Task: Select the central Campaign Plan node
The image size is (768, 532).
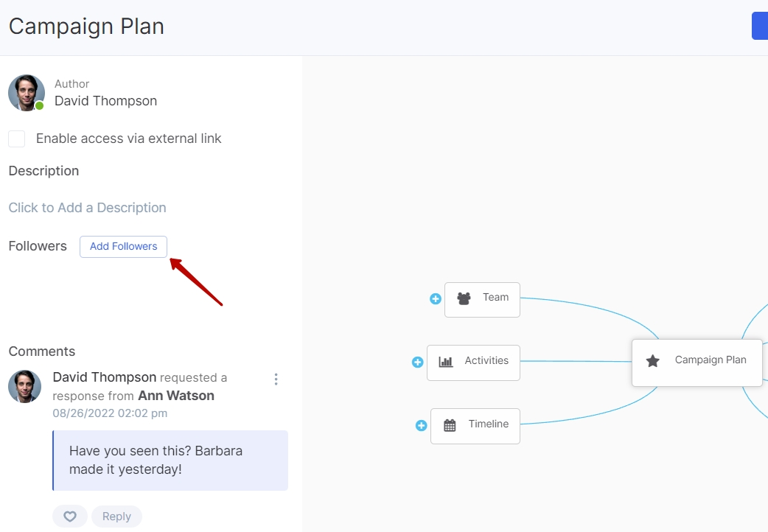Action: point(697,363)
